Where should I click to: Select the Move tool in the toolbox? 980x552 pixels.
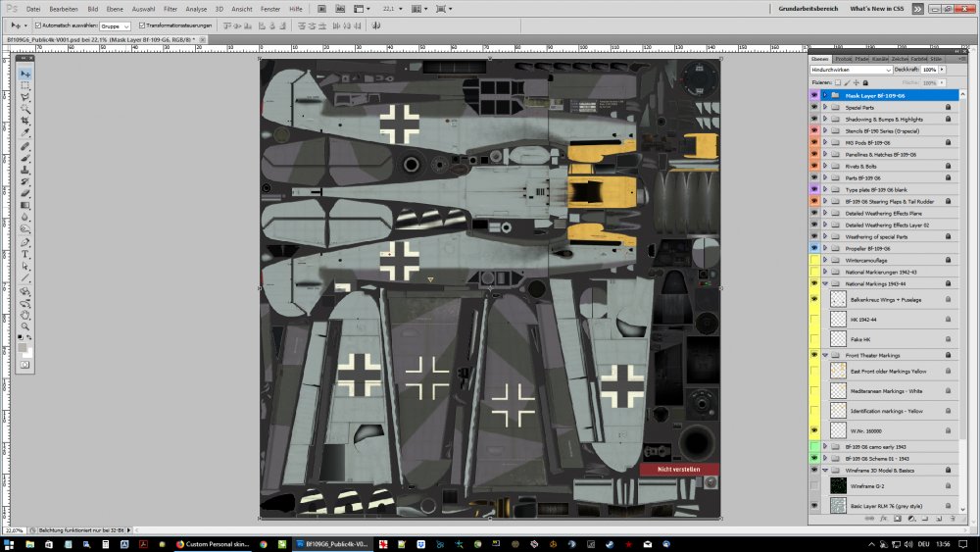(x=25, y=75)
